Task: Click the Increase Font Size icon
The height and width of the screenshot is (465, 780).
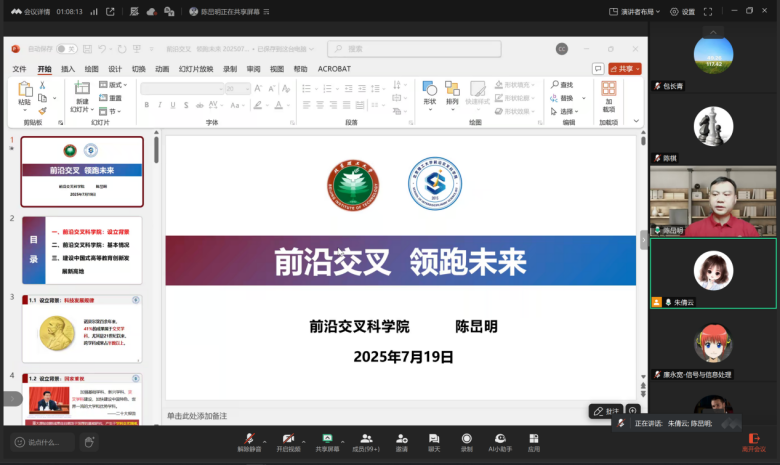Action: coord(258,89)
